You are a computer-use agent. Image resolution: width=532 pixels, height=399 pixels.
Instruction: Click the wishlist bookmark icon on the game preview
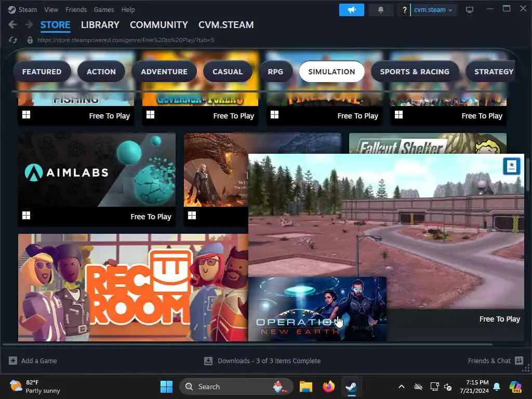[512, 166]
